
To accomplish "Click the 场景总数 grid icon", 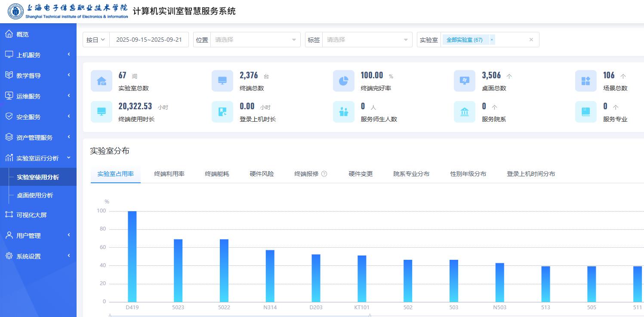I will (585, 81).
